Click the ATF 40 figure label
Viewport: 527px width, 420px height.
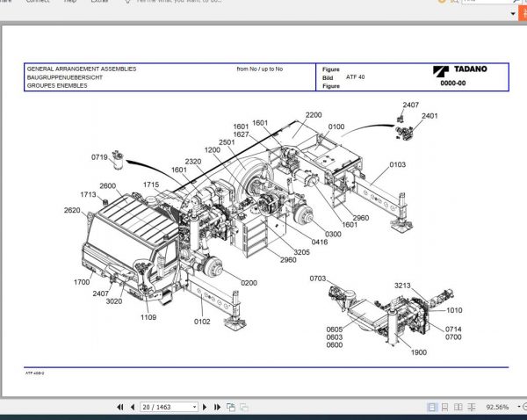tap(355, 77)
